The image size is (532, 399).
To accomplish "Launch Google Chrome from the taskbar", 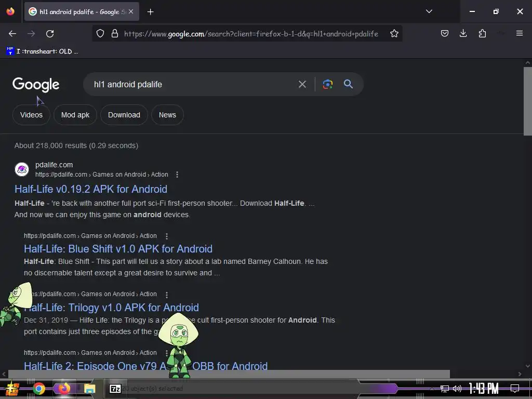I will 38,389.
